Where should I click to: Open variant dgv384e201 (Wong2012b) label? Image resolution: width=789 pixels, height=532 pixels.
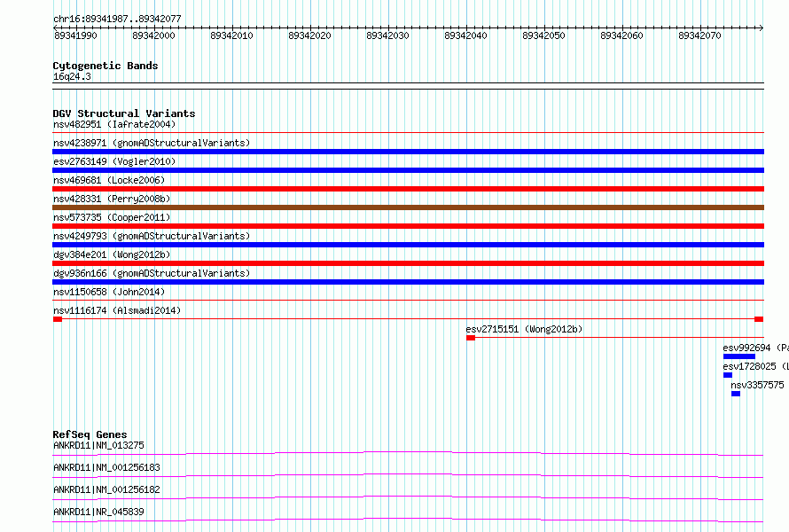[112, 254]
